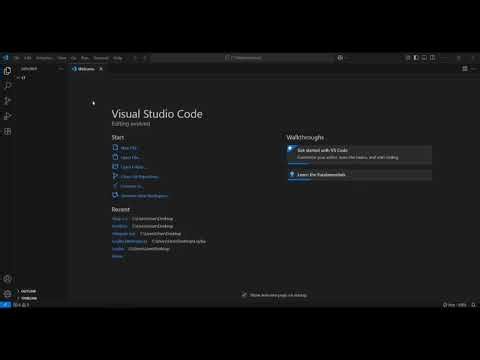Click the More link under Recent
Viewport: 480px width, 360px height.
click(117, 256)
